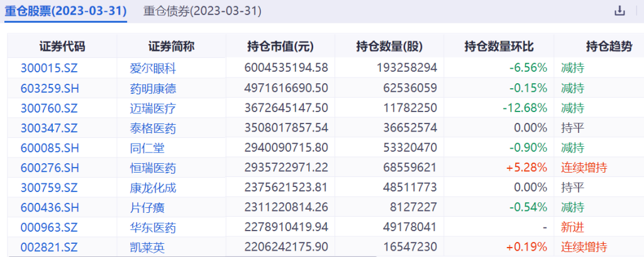Select market value 2206242175.90 cell
Screen dimensions: 644x257
[x=286, y=248]
